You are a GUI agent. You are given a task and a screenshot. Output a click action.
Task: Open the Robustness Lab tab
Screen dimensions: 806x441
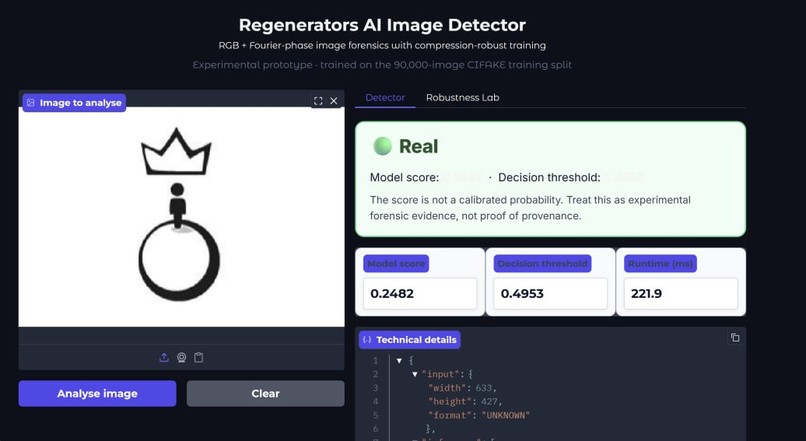pos(463,98)
